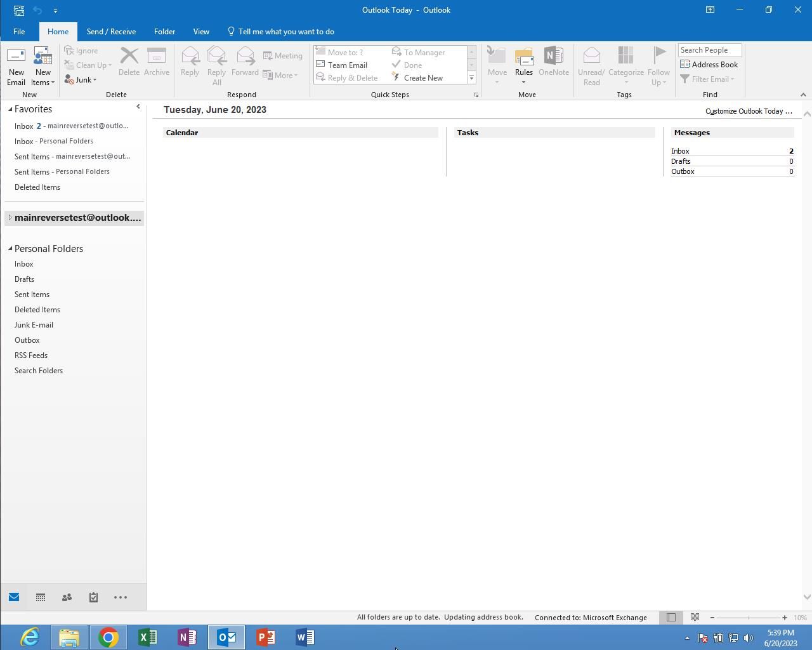Open the Tasks view icon
The width and height of the screenshot is (812, 650).
(x=93, y=597)
